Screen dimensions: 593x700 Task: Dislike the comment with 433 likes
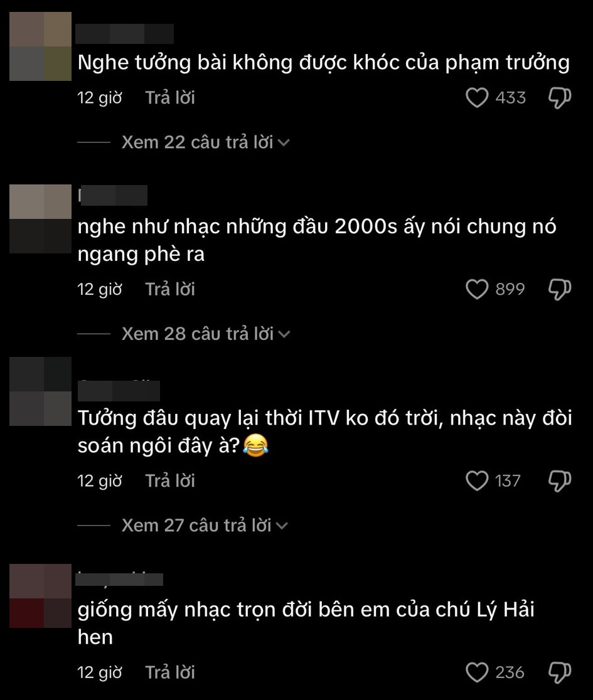pyautogui.click(x=560, y=98)
